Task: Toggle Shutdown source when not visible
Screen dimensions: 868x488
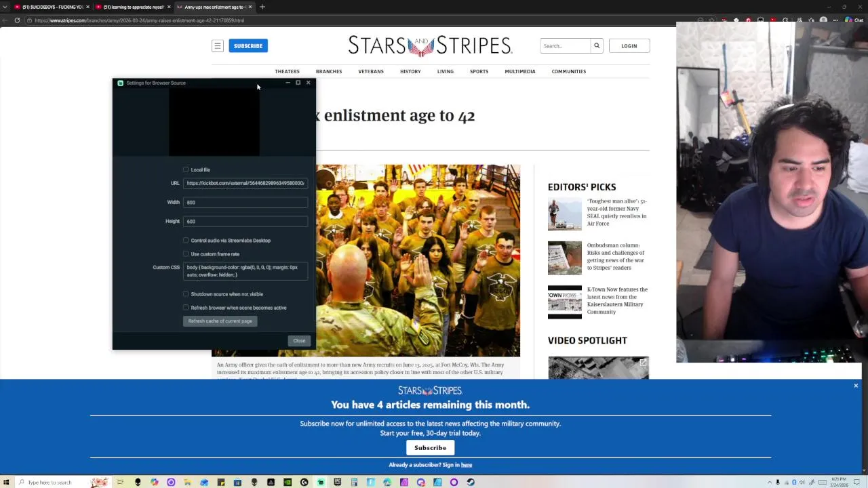Action: [186, 294]
